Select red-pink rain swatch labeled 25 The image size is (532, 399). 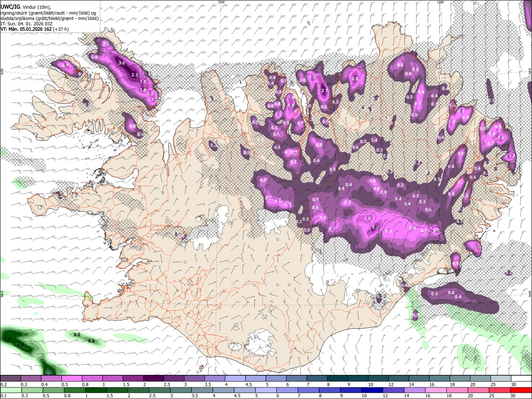click(x=499, y=390)
